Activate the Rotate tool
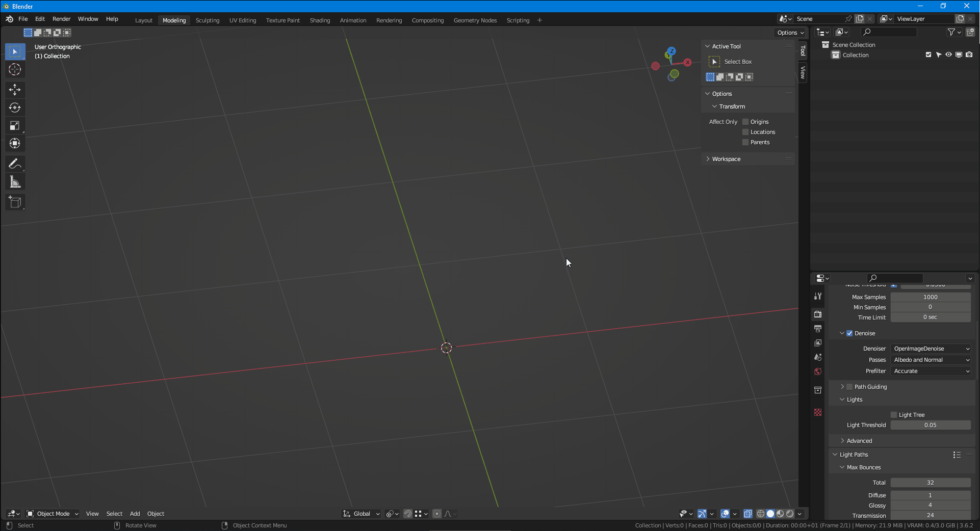 pyautogui.click(x=15, y=108)
